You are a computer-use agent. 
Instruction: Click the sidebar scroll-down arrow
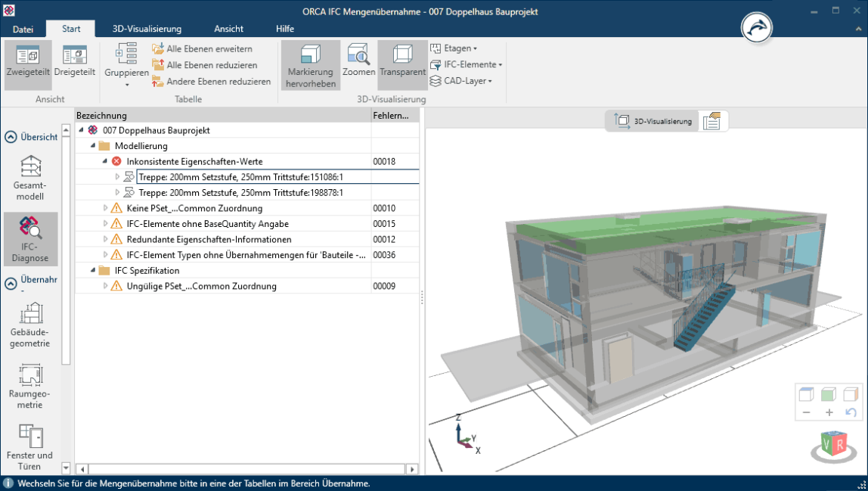66,468
